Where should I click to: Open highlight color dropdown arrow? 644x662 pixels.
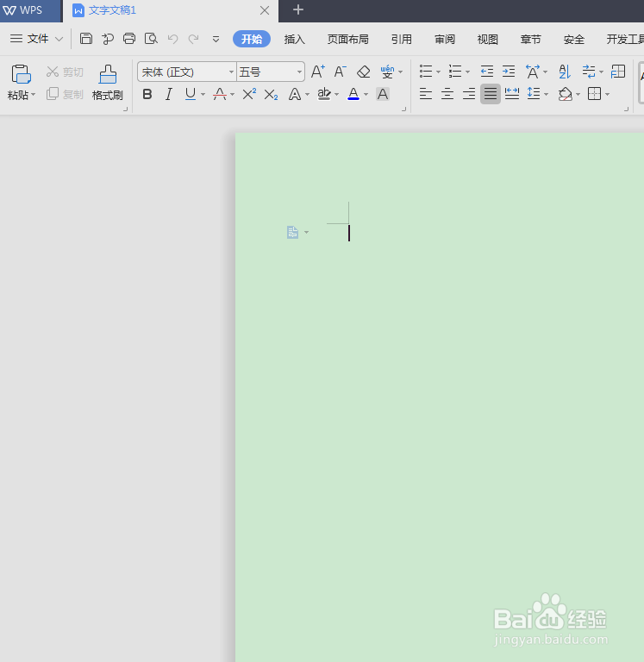pyautogui.click(x=336, y=95)
